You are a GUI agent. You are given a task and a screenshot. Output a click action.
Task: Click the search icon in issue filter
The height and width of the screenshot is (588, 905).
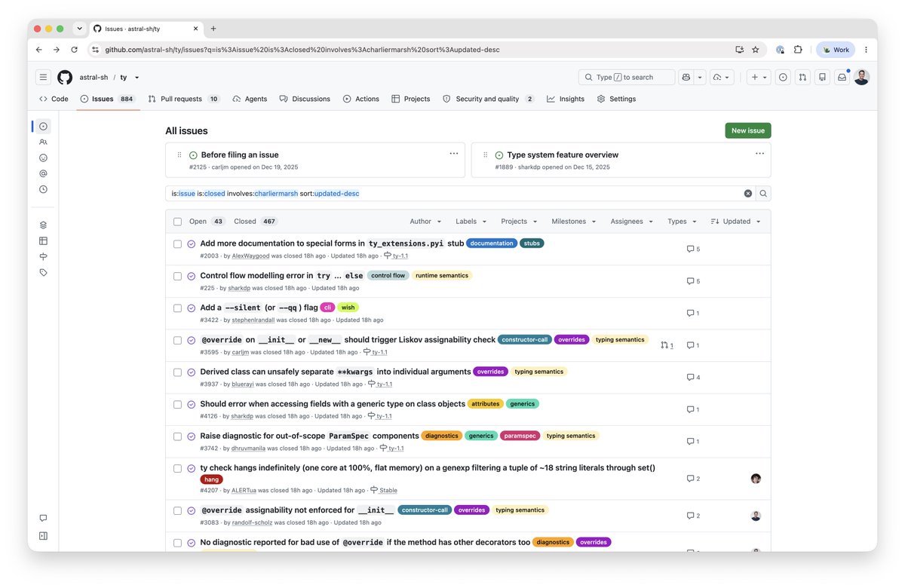coord(763,194)
